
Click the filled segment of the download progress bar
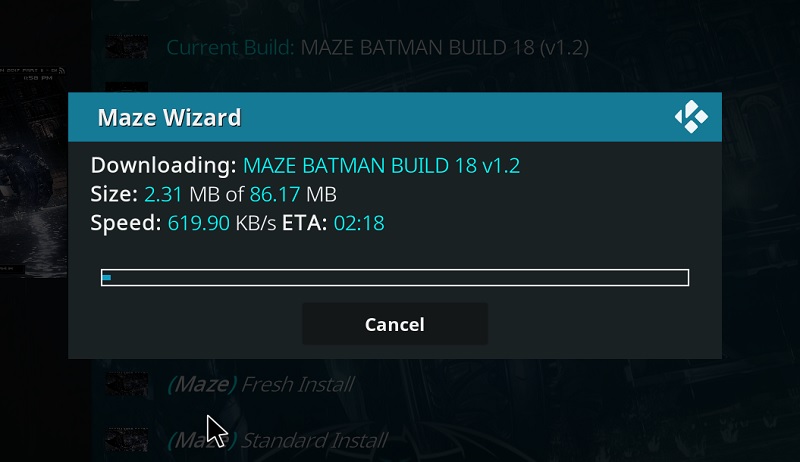click(107, 277)
